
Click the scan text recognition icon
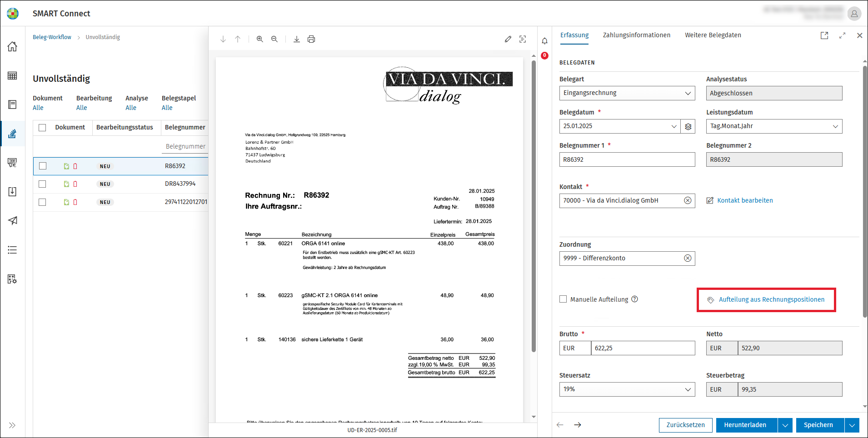point(523,39)
